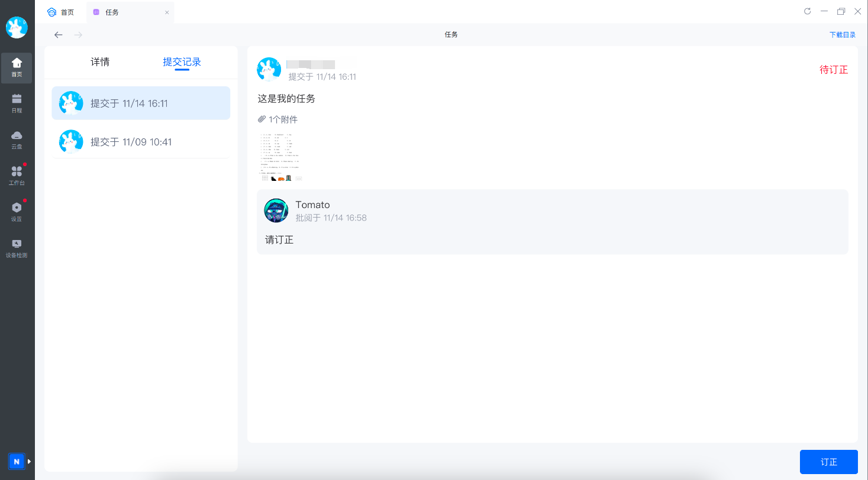This screenshot has height=480, width=868.
Task: Click the 待订正 status label
Action: pos(834,70)
